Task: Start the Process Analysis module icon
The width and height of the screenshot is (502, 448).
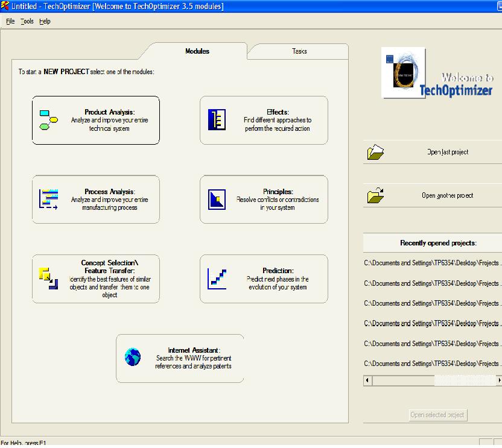Action: (x=48, y=199)
